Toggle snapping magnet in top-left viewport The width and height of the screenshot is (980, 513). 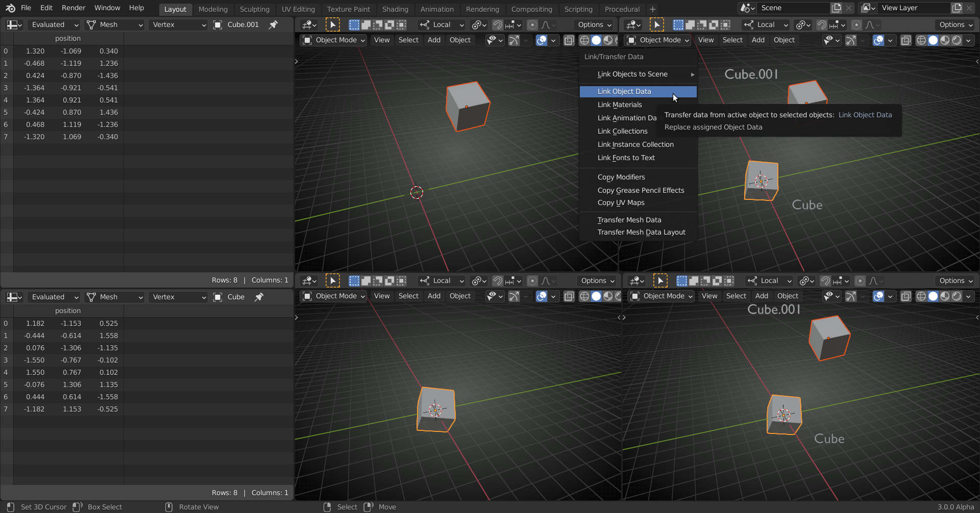[x=497, y=24]
